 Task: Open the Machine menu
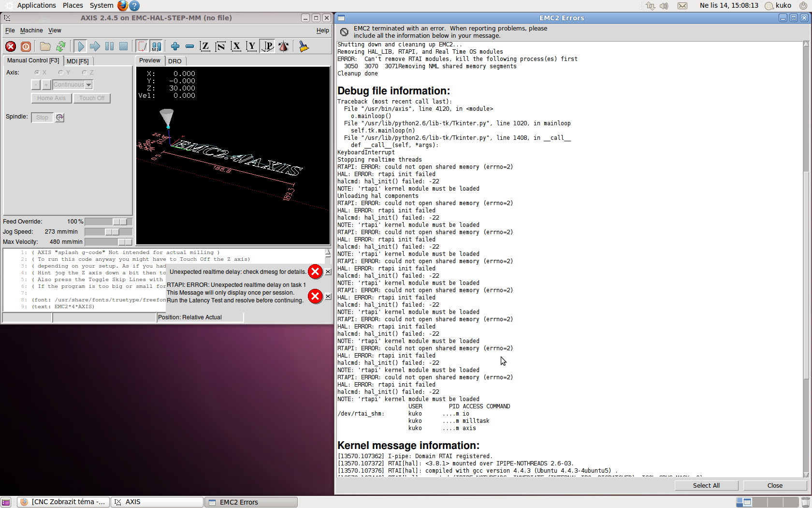(31, 30)
